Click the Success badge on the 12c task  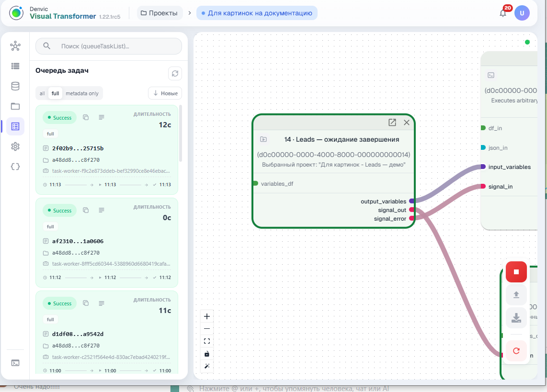pos(60,117)
